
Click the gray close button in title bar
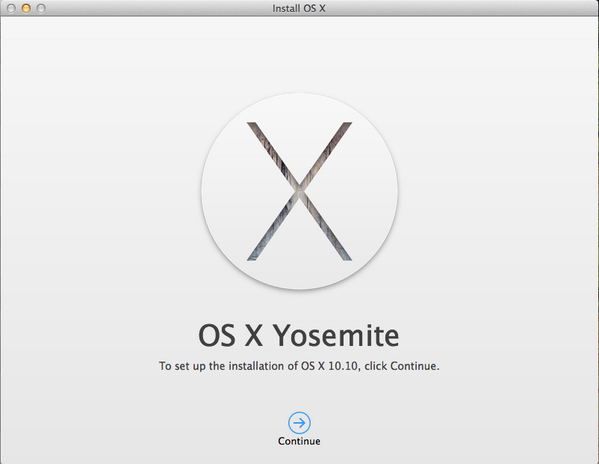pyautogui.click(x=11, y=8)
